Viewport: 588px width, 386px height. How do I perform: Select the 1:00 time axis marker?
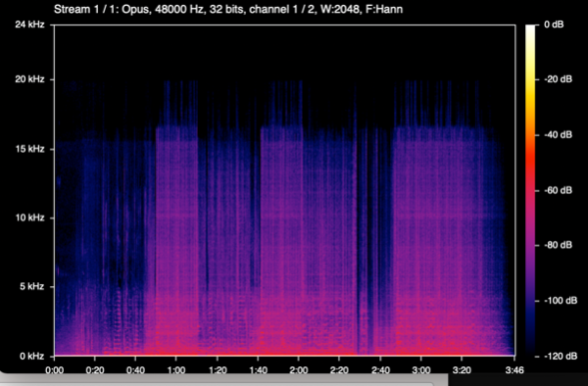pyautogui.click(x=176, y=370)
